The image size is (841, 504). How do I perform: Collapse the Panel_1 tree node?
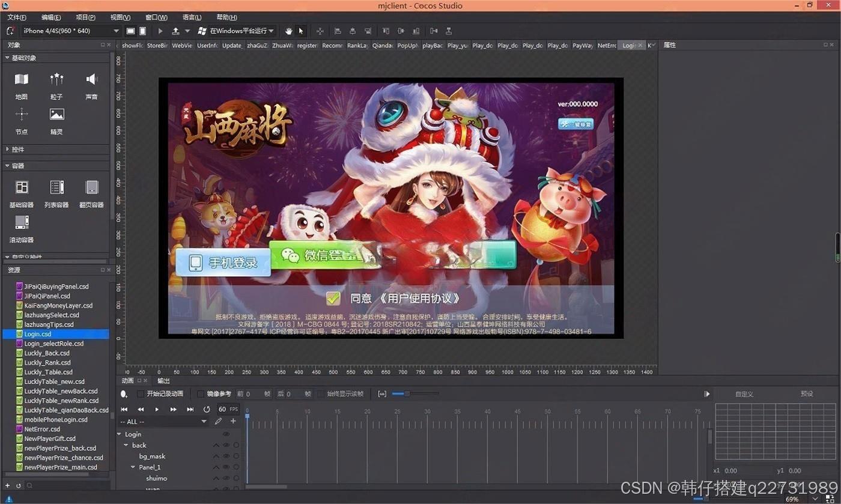(133, 467)
